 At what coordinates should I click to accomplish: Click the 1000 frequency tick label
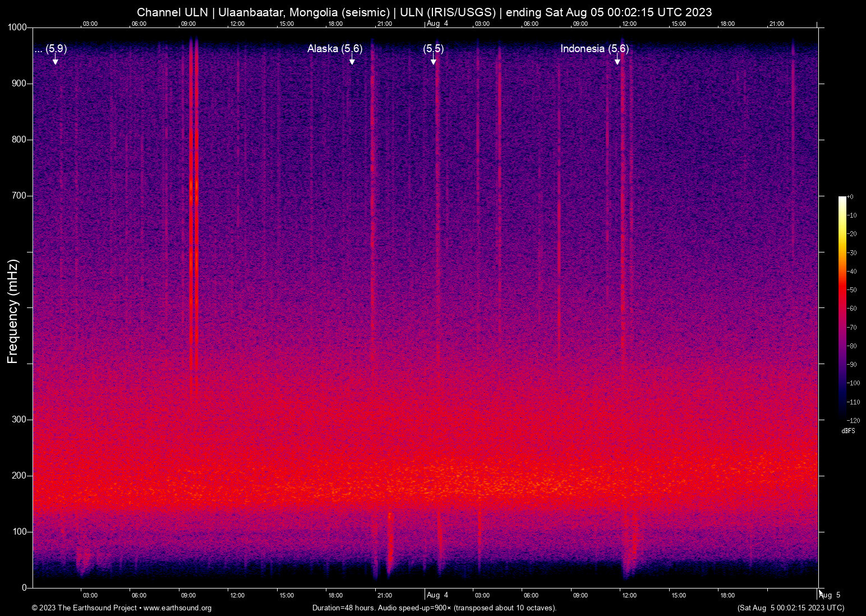pyautogui.click(x=17, y=27)
